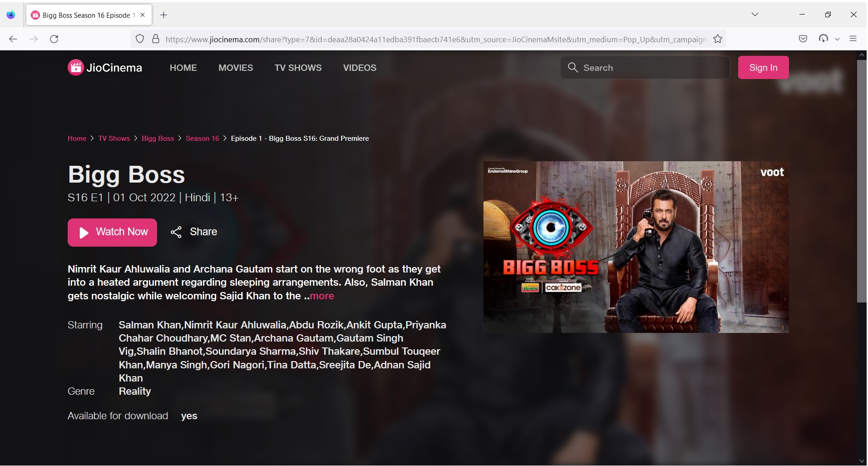Open the all-tabs list dropdown chevron
Viewport: 868px width, 466px height.
(755, 14)
